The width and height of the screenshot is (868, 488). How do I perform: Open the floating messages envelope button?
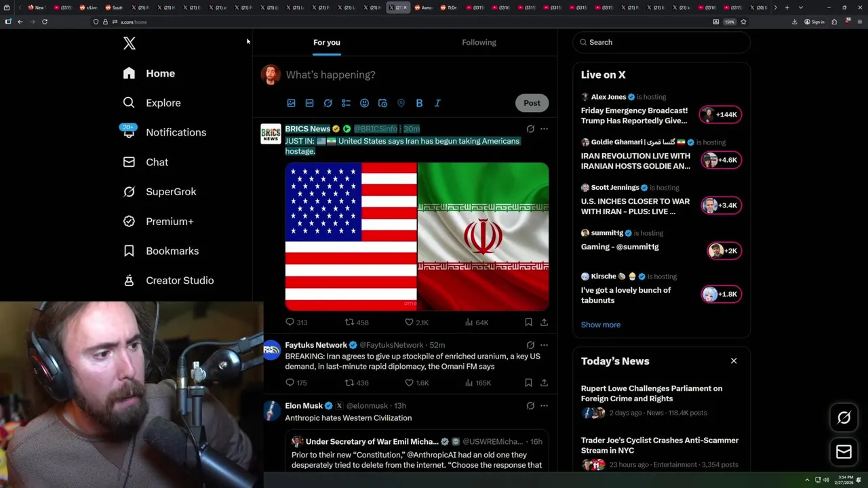pyautogui.click(x=844, y=451)
